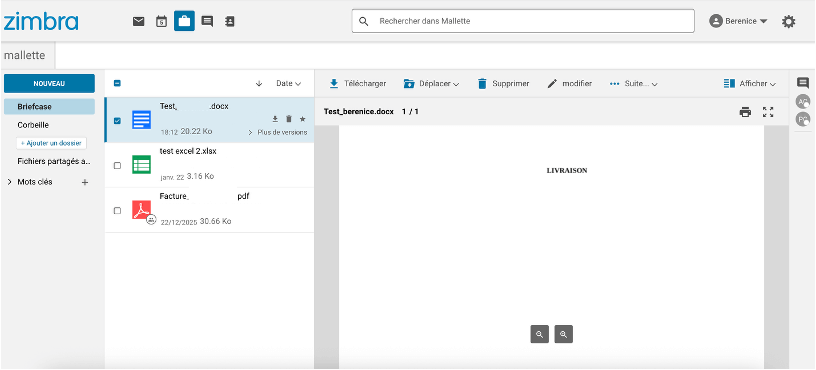
Task: Click the Zimbra logo
Action: click(x=41, y=21)
